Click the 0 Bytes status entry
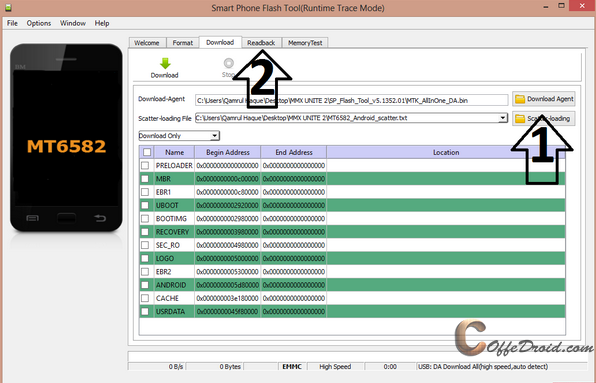 [230, 367]
